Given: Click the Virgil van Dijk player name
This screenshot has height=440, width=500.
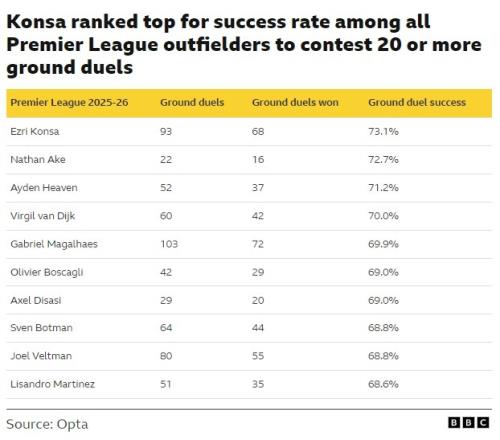Looking at the screenshot, I should tap(42, 216).
